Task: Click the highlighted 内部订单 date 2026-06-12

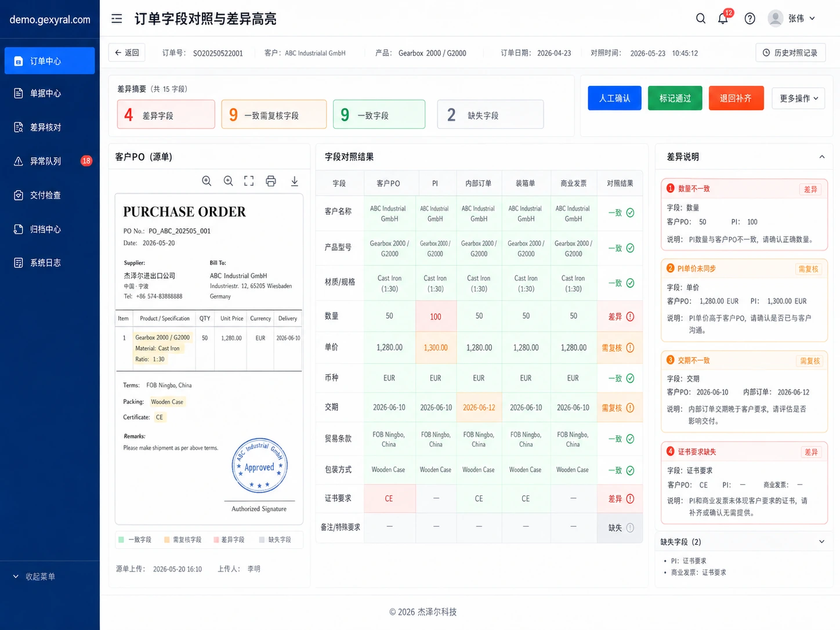Action: [x=479, y=408]
